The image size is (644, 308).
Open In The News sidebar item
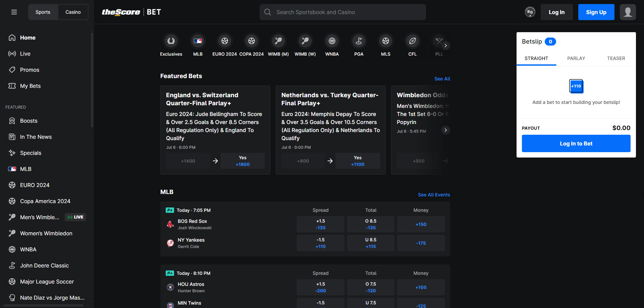pyautogui.click(x=45, y=137)
